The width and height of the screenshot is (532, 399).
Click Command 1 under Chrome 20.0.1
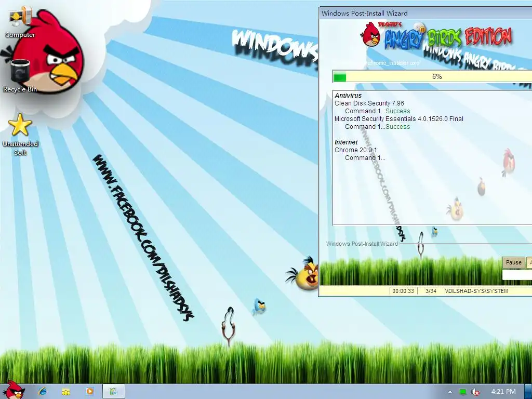click(365, 158)
